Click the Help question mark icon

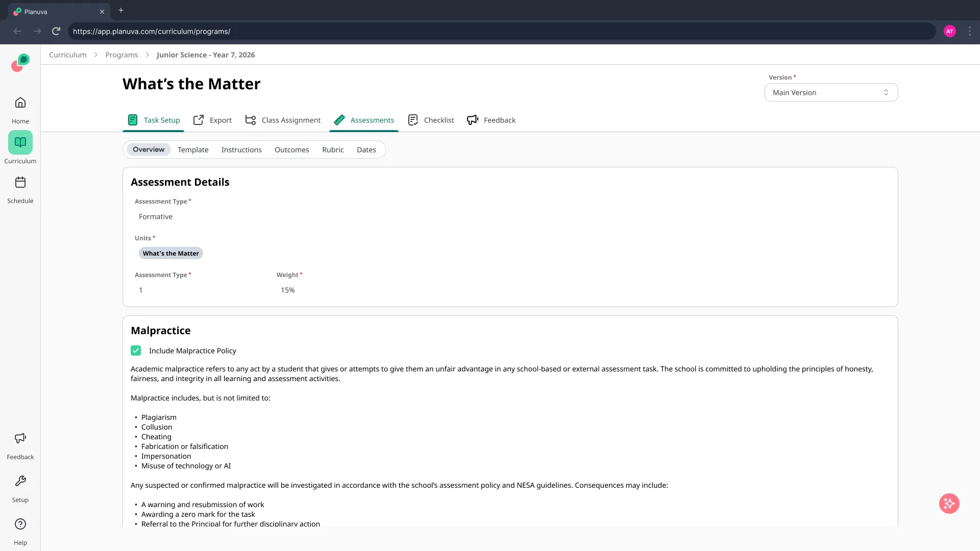[20, 524]
